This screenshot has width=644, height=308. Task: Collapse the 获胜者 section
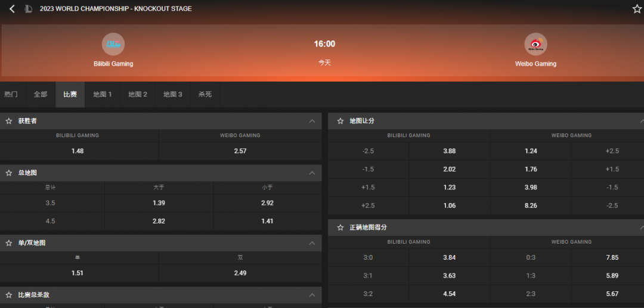point(312,121)
